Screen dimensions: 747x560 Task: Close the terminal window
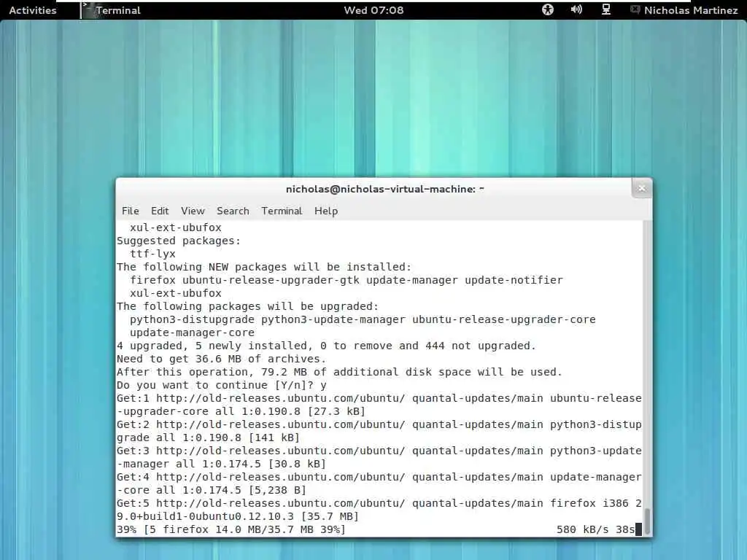642,189
